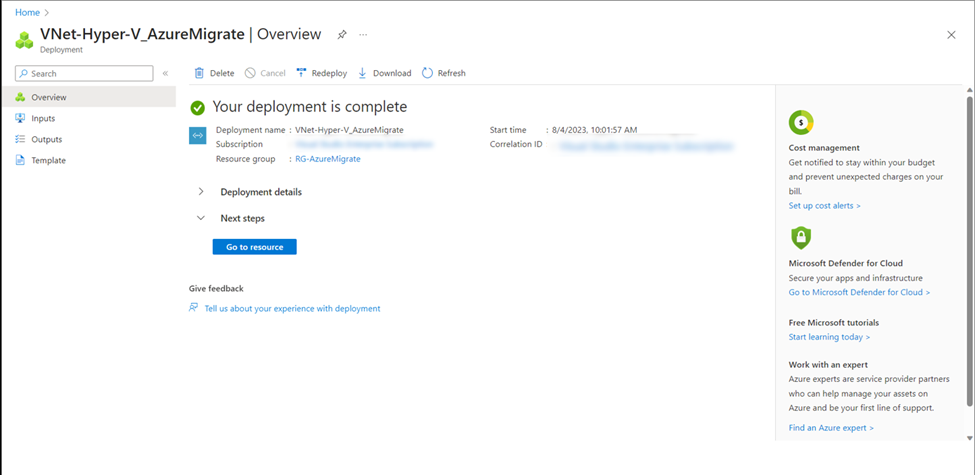Click the green deployment complete checkmark
Image resolution: width=975 pixels, height=475 pixels.
[198, 108]
